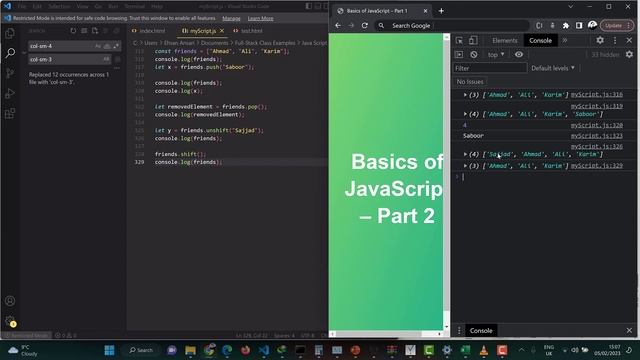Open new search editor in VS Code
The width and height of the screenshot is (640, 360).
(95, 31)
